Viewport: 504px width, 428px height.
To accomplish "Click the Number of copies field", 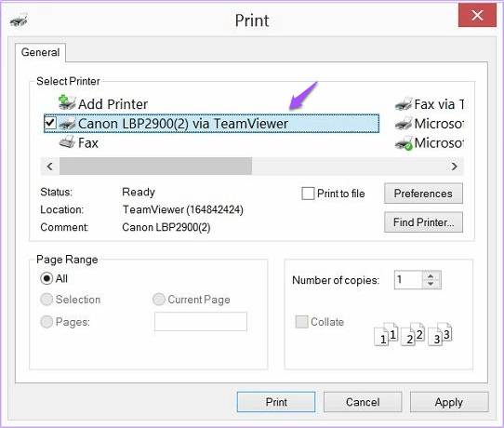I will coord(408,280).
